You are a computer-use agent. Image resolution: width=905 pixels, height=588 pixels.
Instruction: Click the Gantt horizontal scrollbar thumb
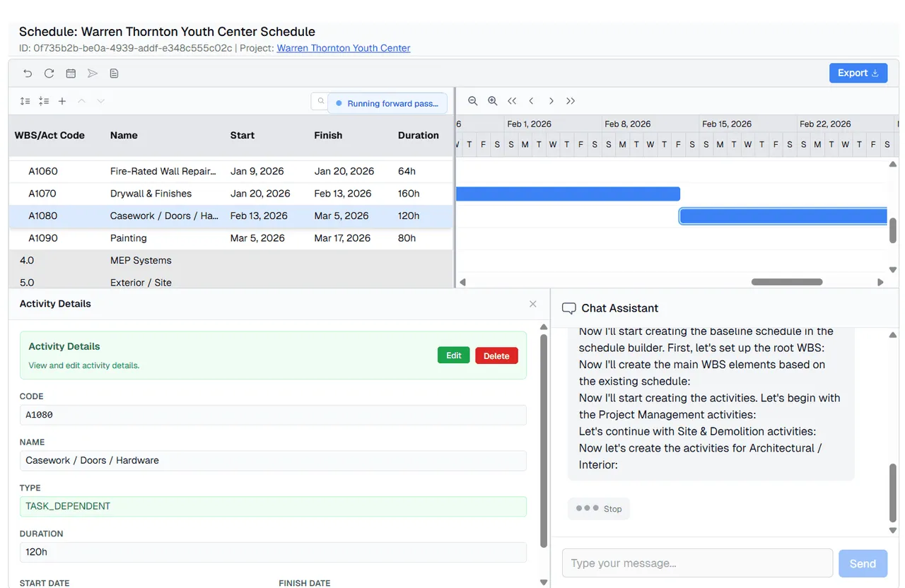(x=787, y=282)
